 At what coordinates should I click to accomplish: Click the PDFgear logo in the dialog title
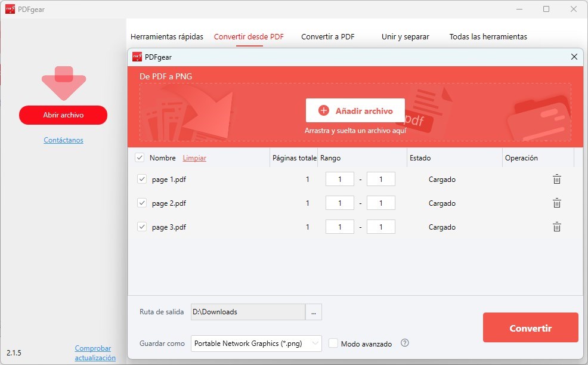coord(137,57)
